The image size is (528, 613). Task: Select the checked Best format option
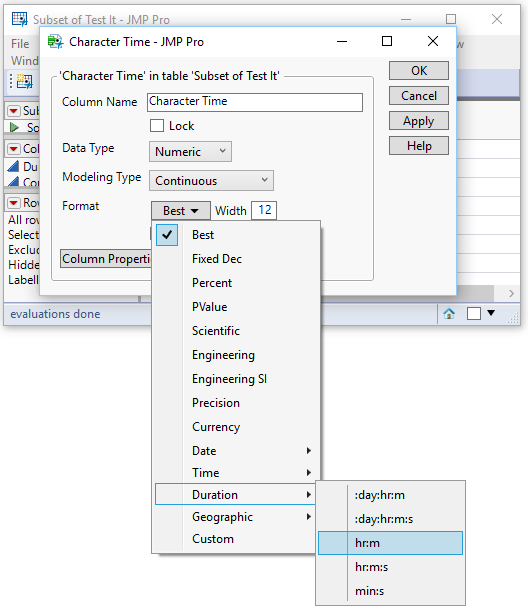236,235
